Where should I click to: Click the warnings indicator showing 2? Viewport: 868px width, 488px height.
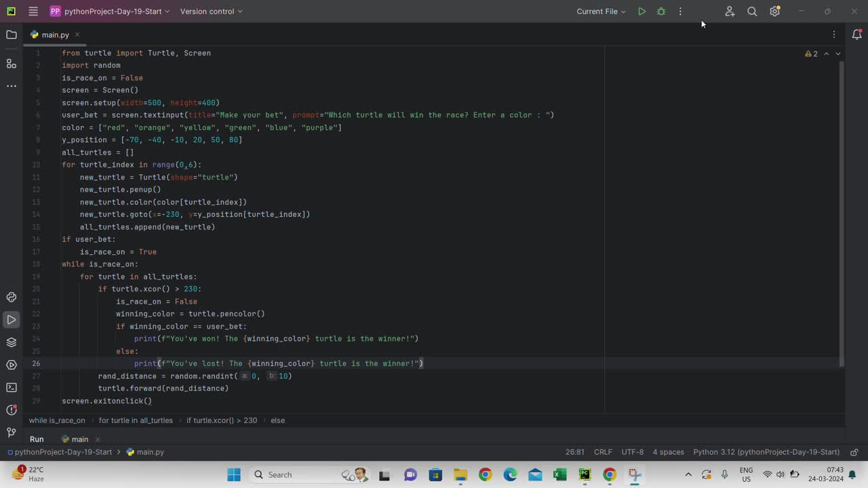coord(811,54)
